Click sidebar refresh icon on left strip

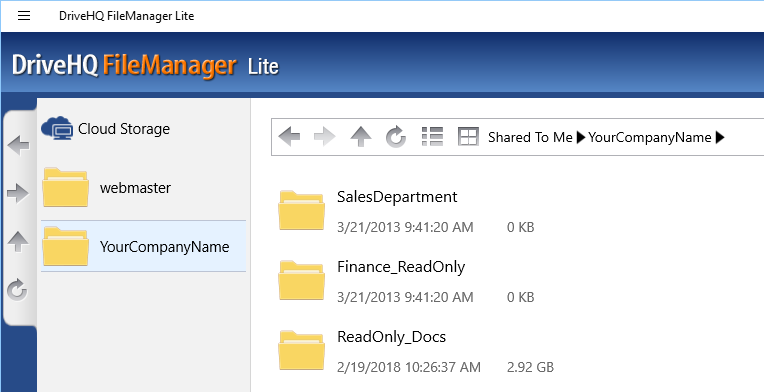pos(18,290)
